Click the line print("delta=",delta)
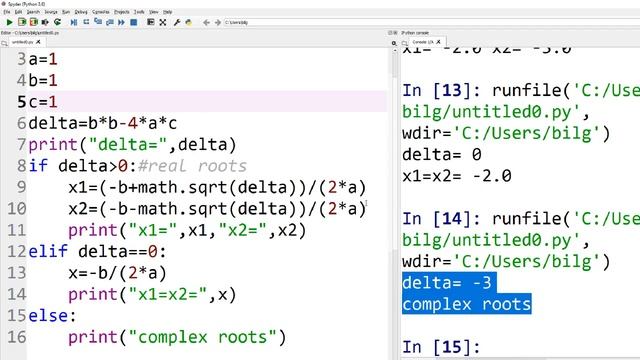This screenshot has height=360, width=640. click(132, 144)
